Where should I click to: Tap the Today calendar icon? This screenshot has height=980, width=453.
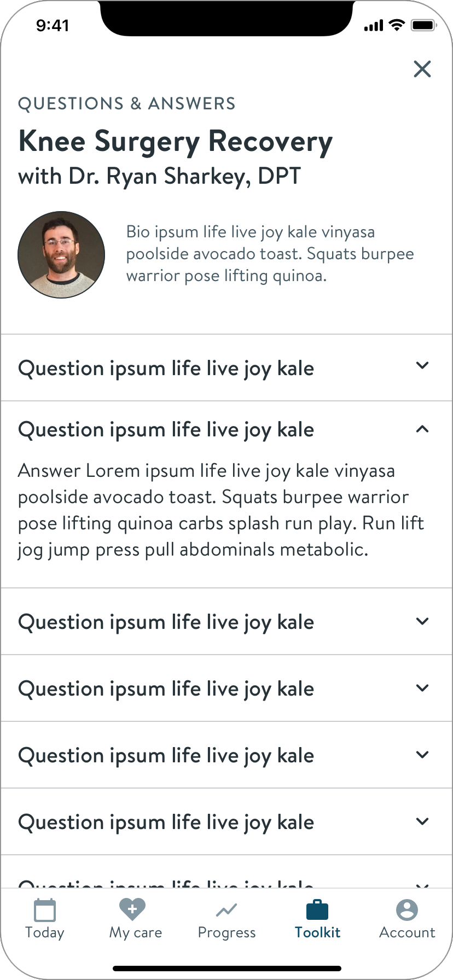click(x=45, y=911)
